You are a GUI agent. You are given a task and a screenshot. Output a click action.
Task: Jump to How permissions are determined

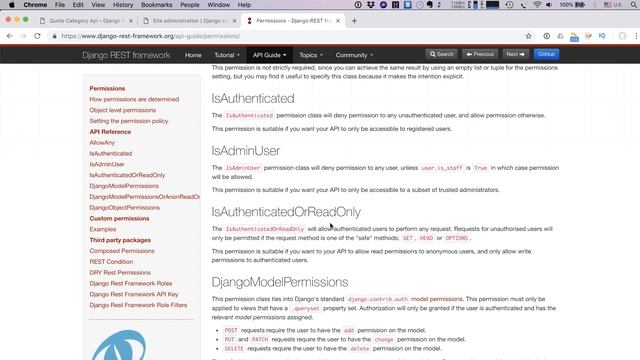click(134, 99)
